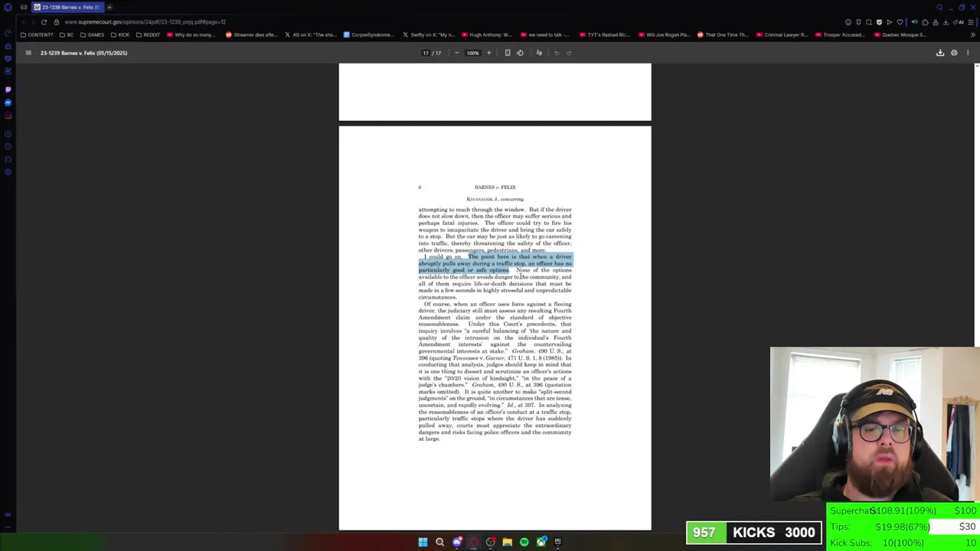Open Epic Games Launcher from the taskbar
The width and height of the screenshot is (980, 551).
[557, 542]
